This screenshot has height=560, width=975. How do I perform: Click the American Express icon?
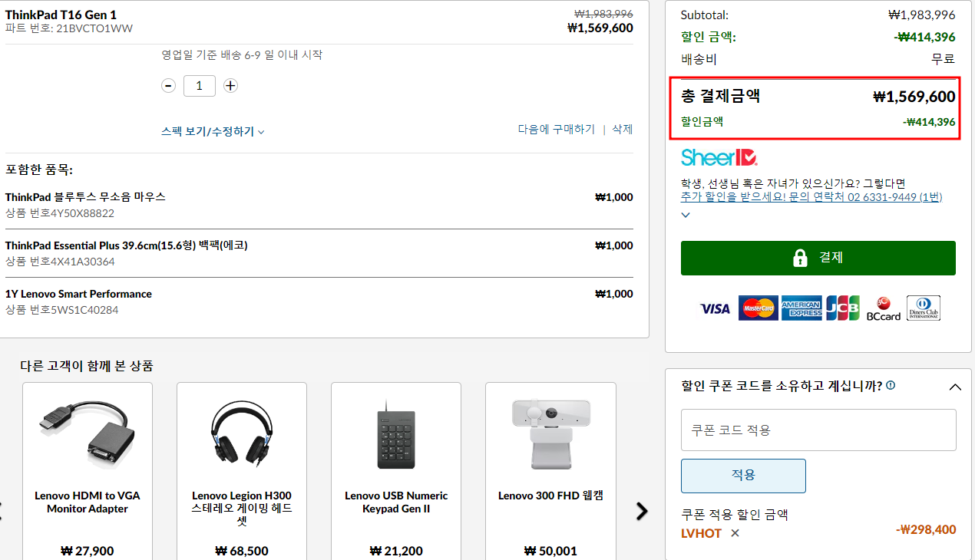(x=801, y=308)
